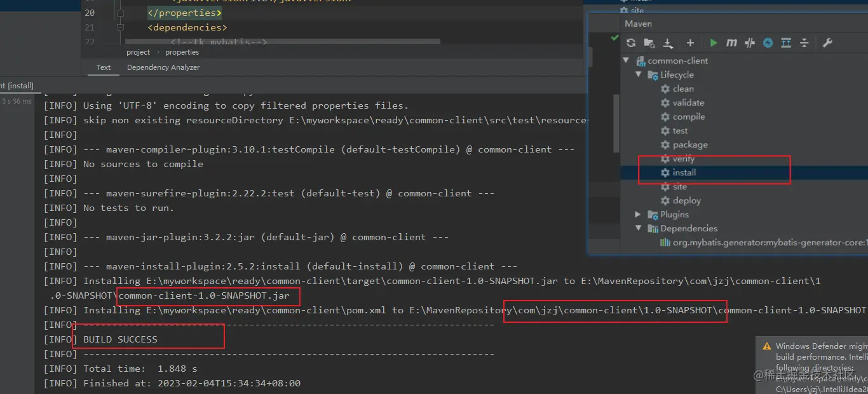Click the 'skip non existing resourceDirectory' line

(316, 120)
